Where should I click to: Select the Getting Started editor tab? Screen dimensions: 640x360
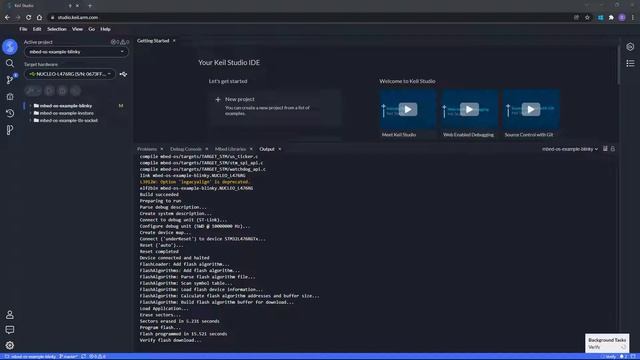point(153,41)
